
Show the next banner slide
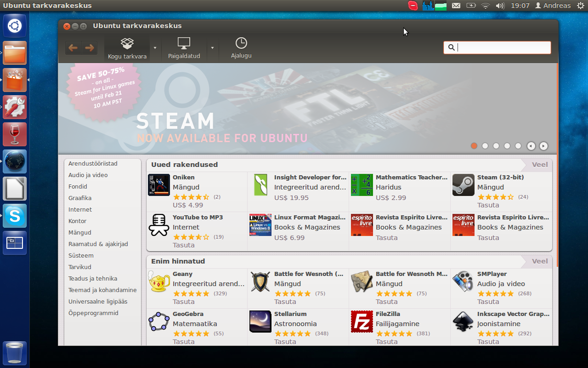pyautogui.click(x=543, y=146)
